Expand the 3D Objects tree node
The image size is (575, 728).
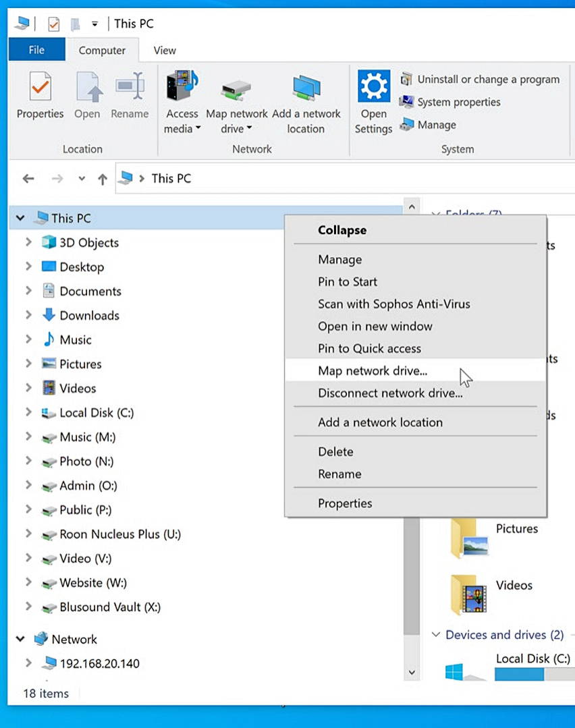[29, 242]
